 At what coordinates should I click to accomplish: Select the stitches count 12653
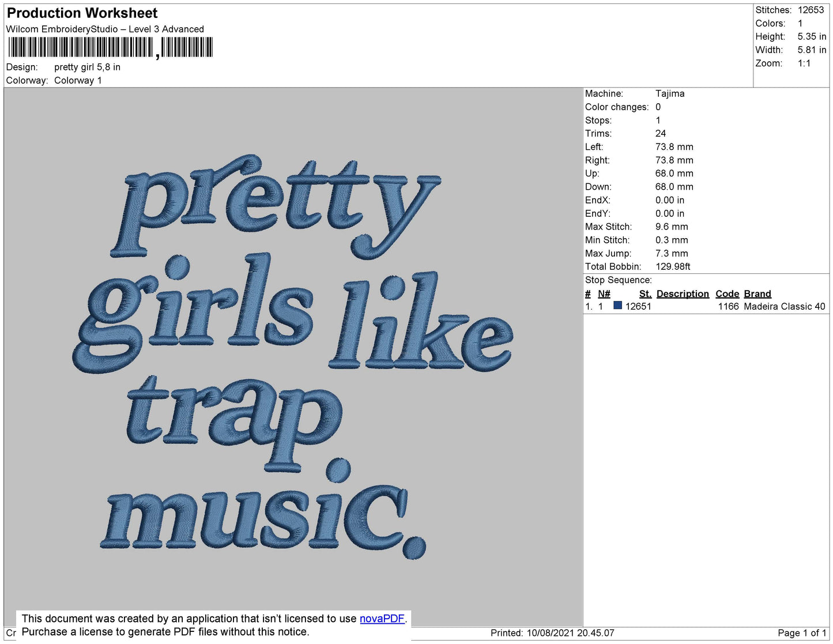pyautogui.click(x=811, y=10)
